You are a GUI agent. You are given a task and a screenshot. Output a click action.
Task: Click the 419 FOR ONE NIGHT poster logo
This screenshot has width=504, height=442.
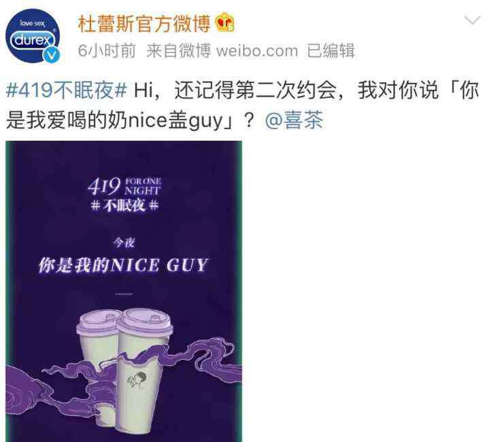[x=124, y=186]
